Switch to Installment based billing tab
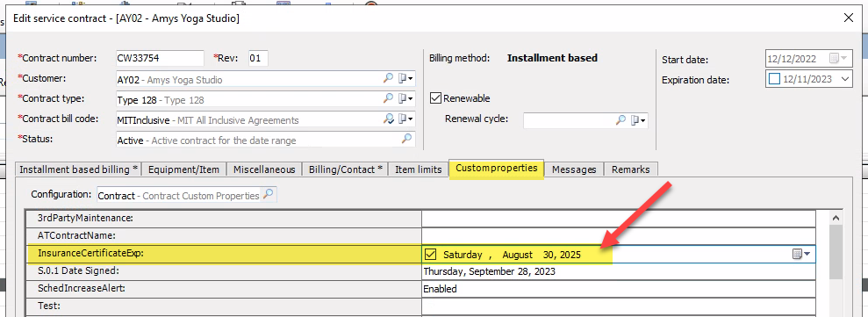This screenshot has width=868, height=317. coord(78,169)
